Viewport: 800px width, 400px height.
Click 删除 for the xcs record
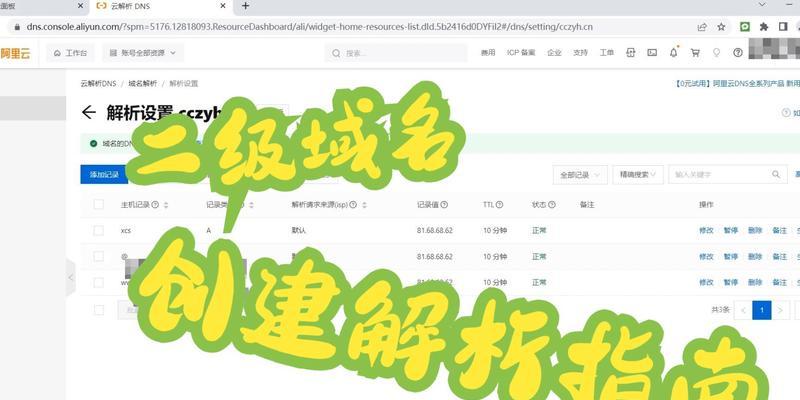[755, 231]
